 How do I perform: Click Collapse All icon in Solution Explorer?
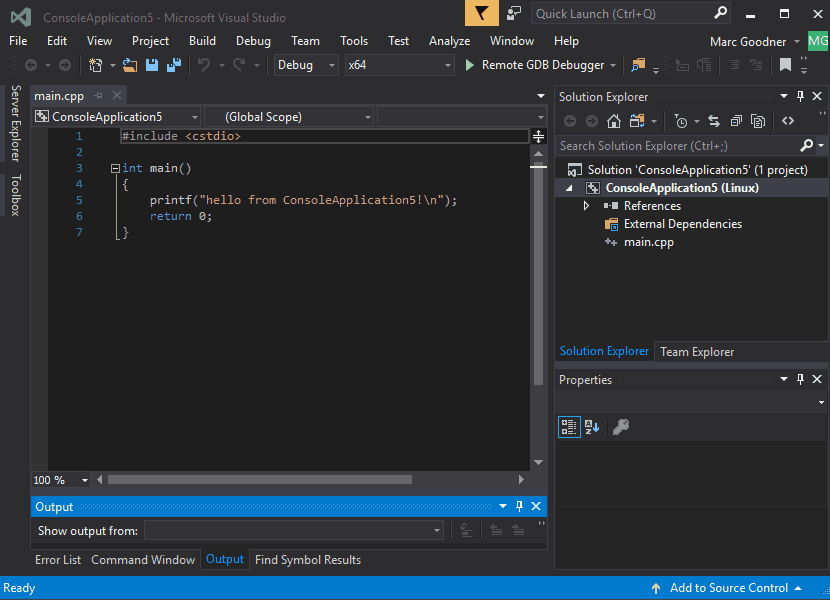click(736, 121)
